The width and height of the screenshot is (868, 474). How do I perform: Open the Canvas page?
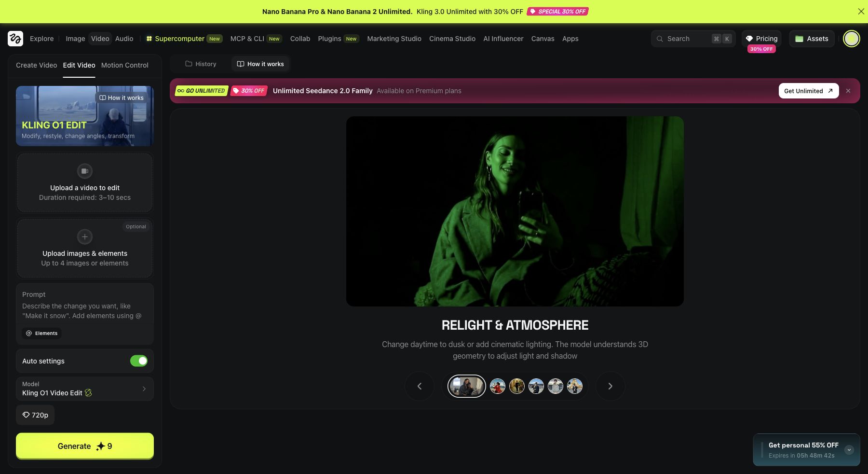(543, 39)
